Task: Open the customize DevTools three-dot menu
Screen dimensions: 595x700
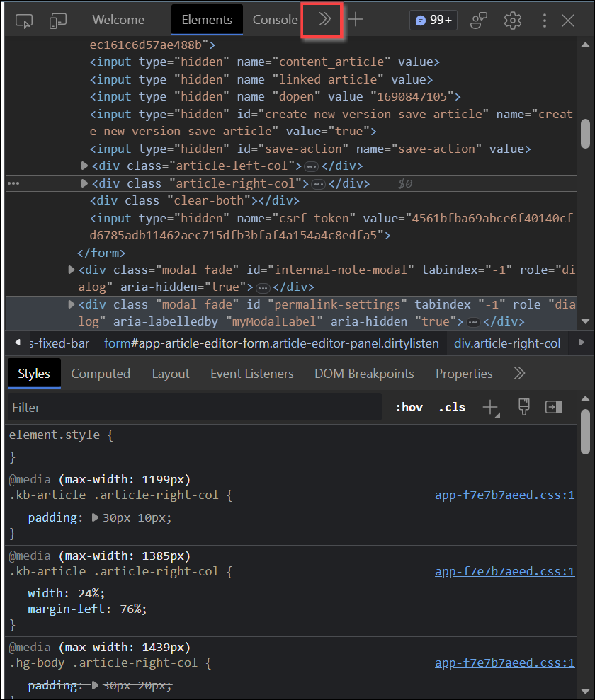Action: (545, 21)
